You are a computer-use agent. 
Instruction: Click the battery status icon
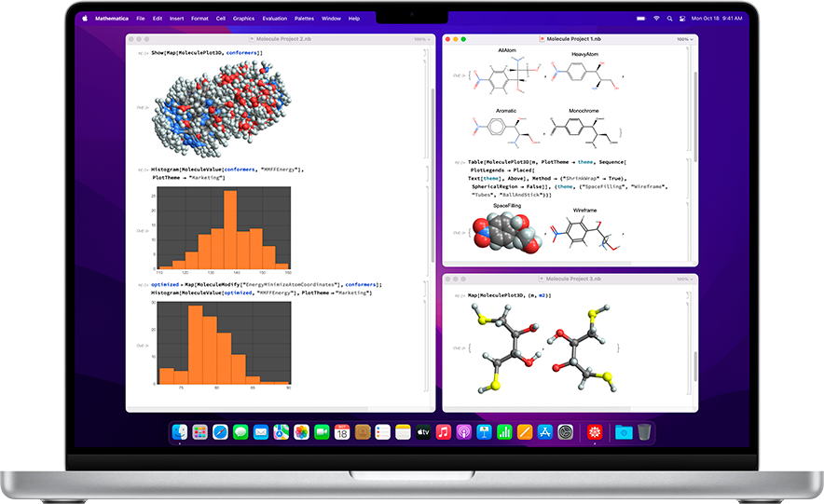click(x=640, y=19)
